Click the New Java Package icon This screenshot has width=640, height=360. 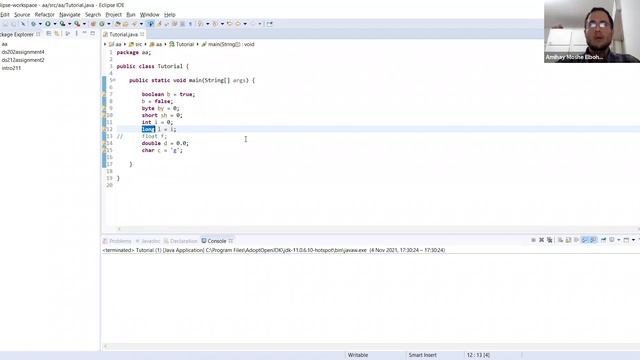pos(93,24)
